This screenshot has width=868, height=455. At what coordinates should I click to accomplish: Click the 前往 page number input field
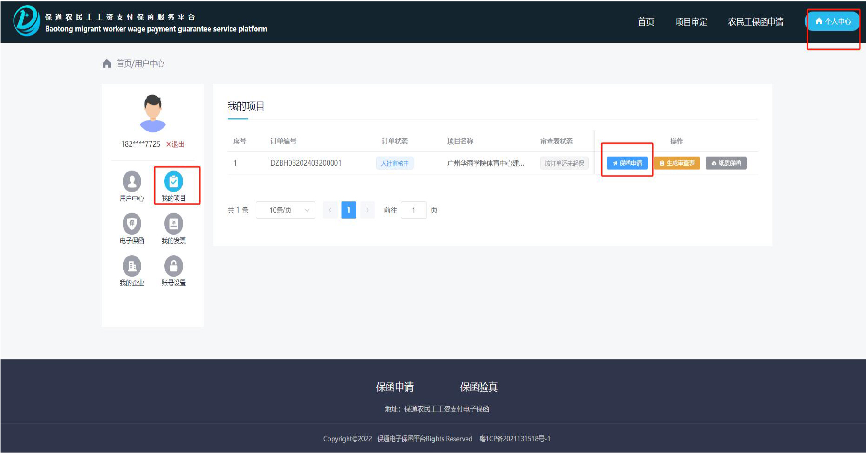click(x=413, y=210)
